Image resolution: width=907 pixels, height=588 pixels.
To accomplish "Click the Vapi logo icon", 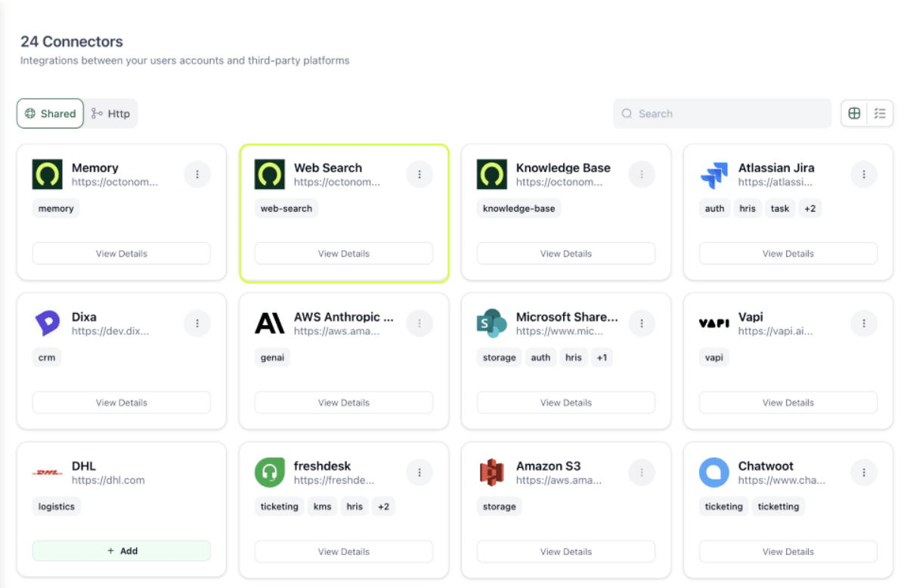I will coord(714,323).
